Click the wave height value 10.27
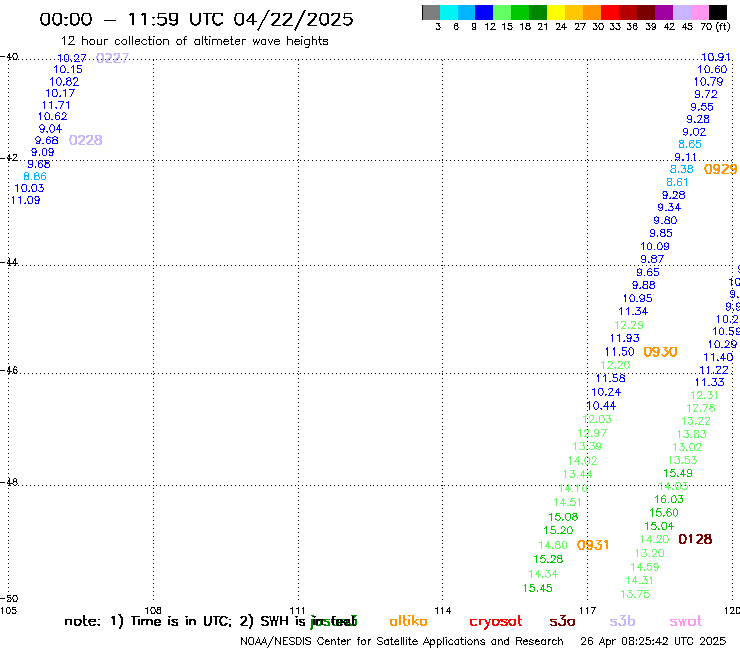This screenshot has height=650, width=740. click(72, 58)
